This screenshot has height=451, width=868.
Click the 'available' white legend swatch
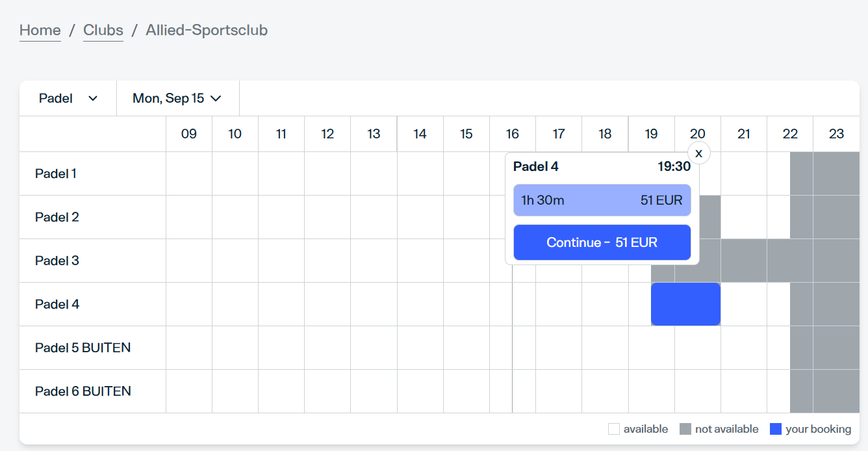pyautogui.click(x=613, y=429)
